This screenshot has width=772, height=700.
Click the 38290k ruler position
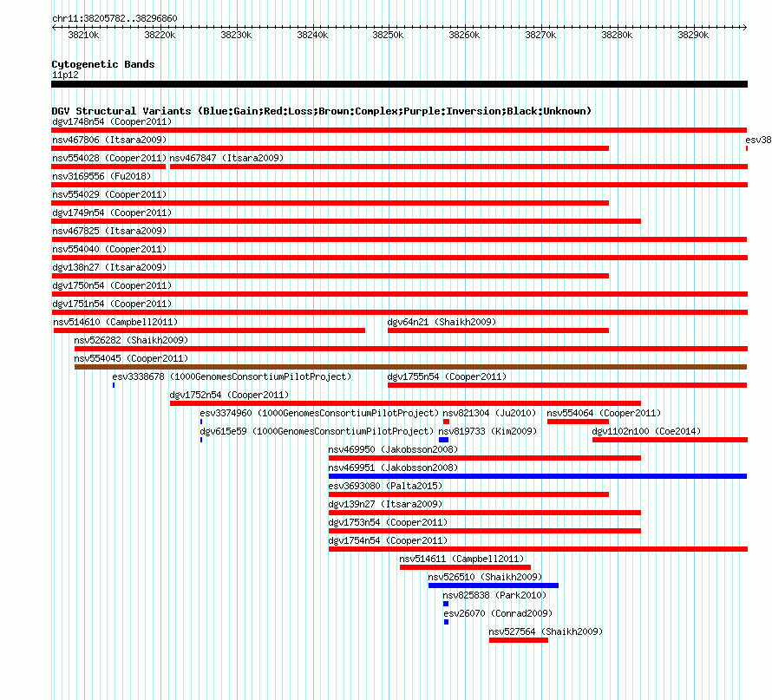click(693, 35)
